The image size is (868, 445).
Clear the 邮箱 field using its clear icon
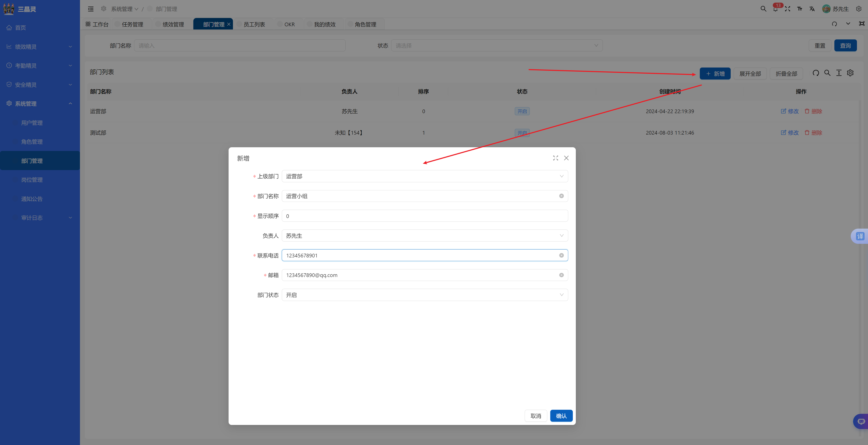point(561,275)
